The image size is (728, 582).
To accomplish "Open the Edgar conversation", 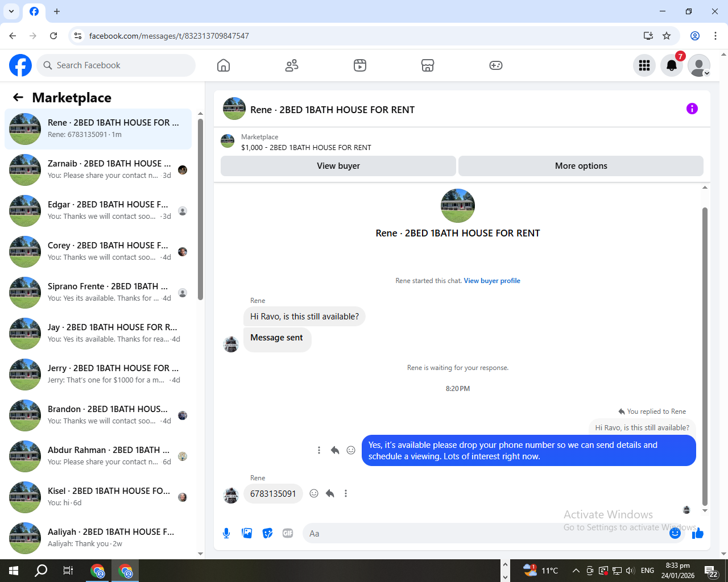I will pos(98,211).
